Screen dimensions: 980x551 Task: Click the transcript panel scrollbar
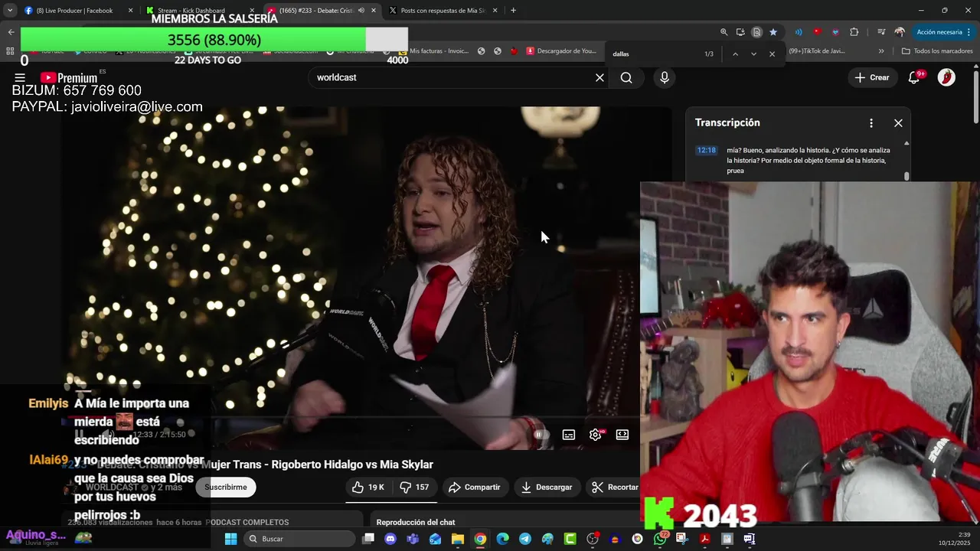[906, 175]
